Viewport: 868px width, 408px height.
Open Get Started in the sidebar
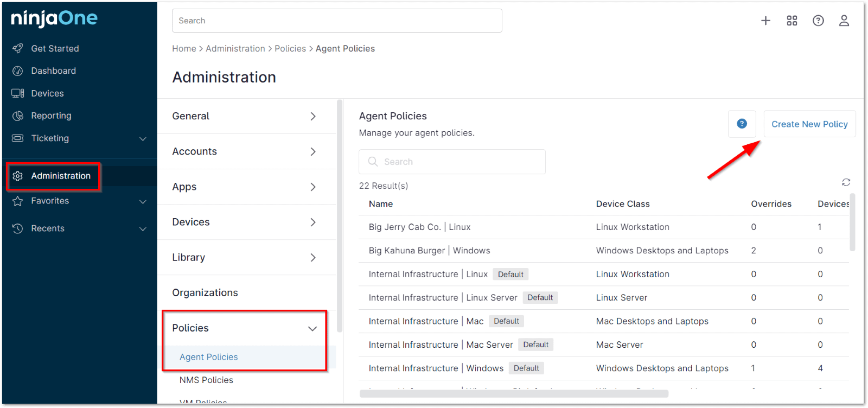(x=55, y=48)
